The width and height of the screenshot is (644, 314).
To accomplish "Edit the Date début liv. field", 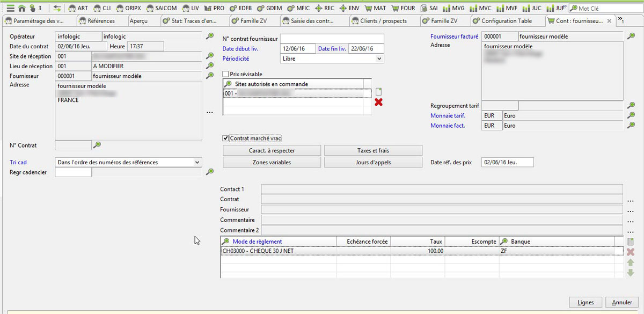I will [298, 49].
